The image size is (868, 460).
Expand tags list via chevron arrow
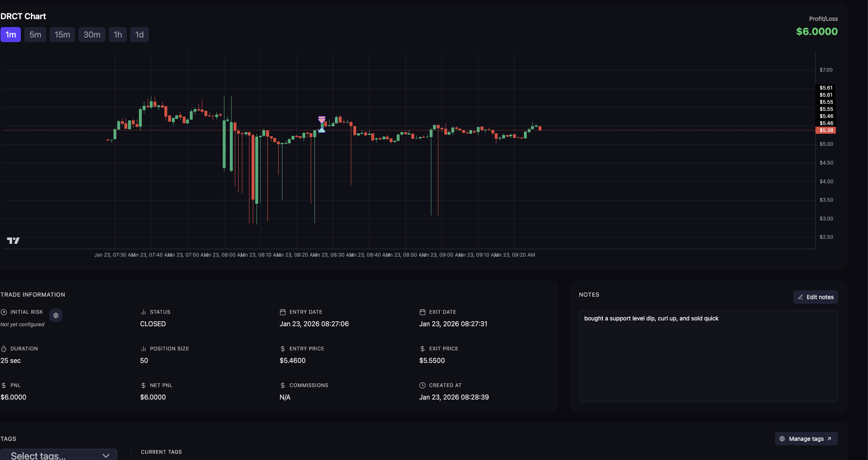click(106, 455)
